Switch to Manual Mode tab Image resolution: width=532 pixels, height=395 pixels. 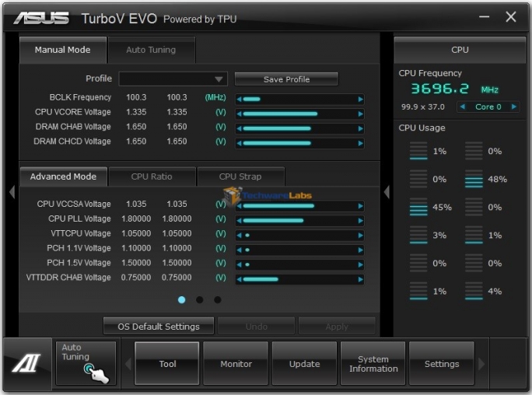coord(63,50)
